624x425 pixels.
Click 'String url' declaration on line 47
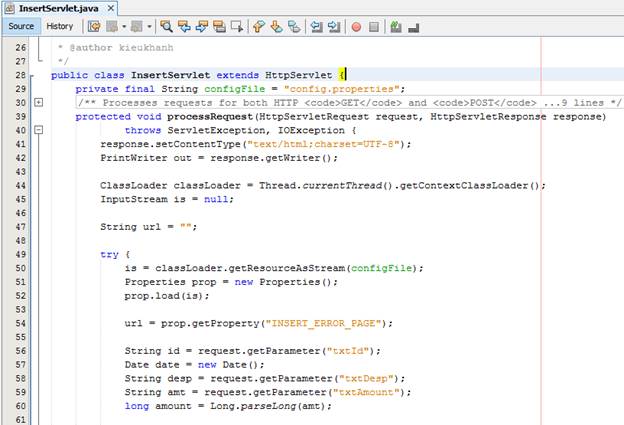tap(131, 227)
